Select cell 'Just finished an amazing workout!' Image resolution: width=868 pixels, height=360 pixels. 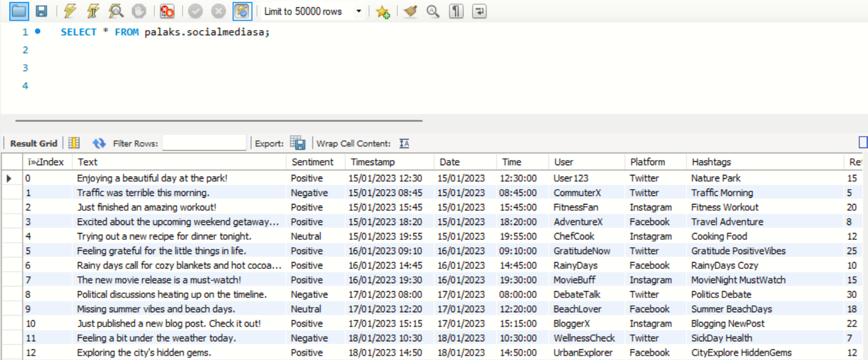tap(179, 207)
